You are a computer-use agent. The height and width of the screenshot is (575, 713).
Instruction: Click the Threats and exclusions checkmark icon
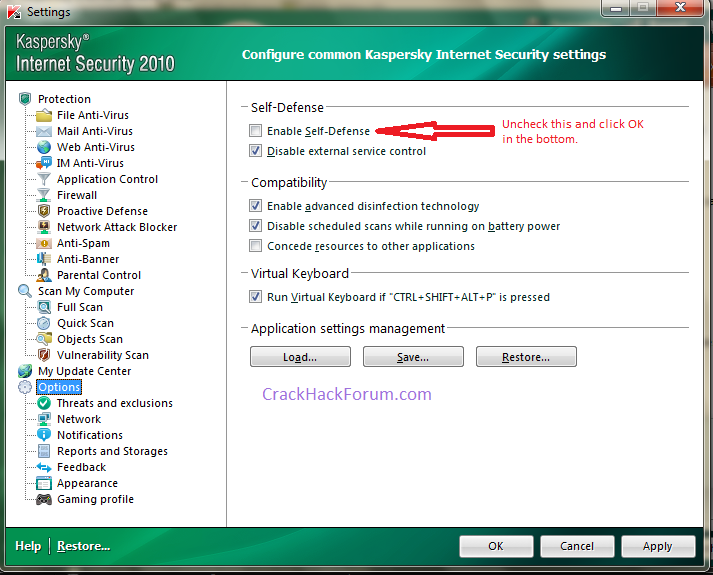tap(44, 403)
